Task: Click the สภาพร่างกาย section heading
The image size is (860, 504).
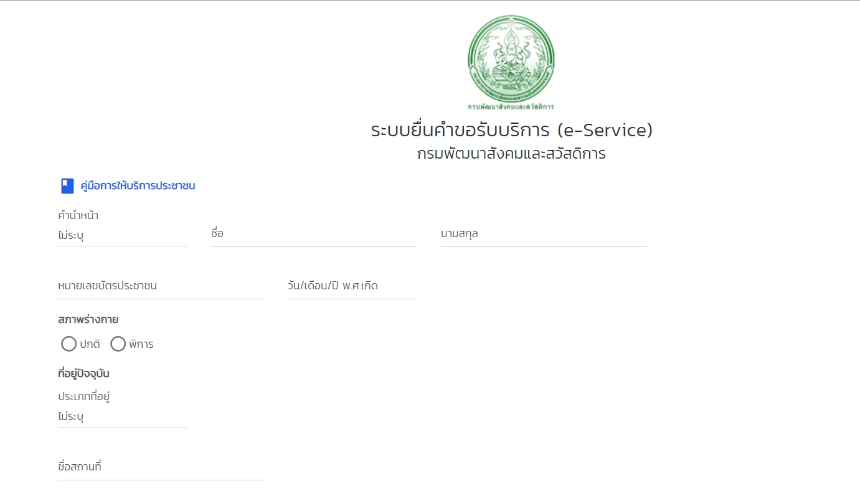Action: (88, 320)
